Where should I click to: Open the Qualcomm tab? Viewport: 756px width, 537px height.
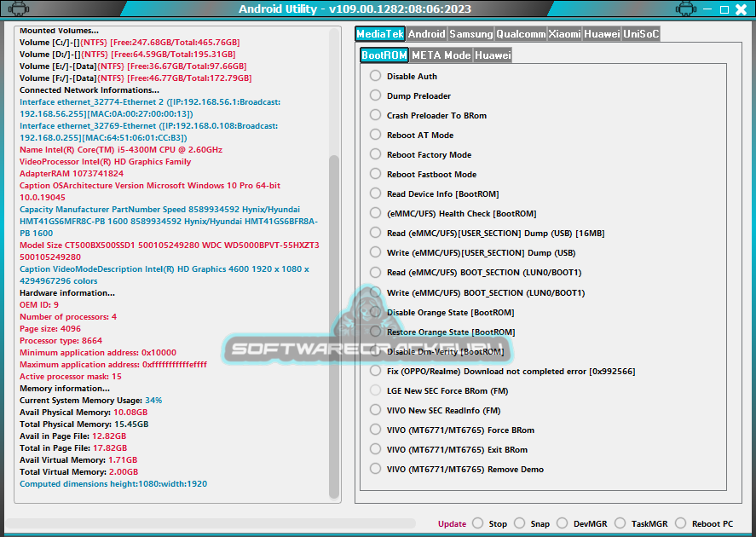point(521,34)
